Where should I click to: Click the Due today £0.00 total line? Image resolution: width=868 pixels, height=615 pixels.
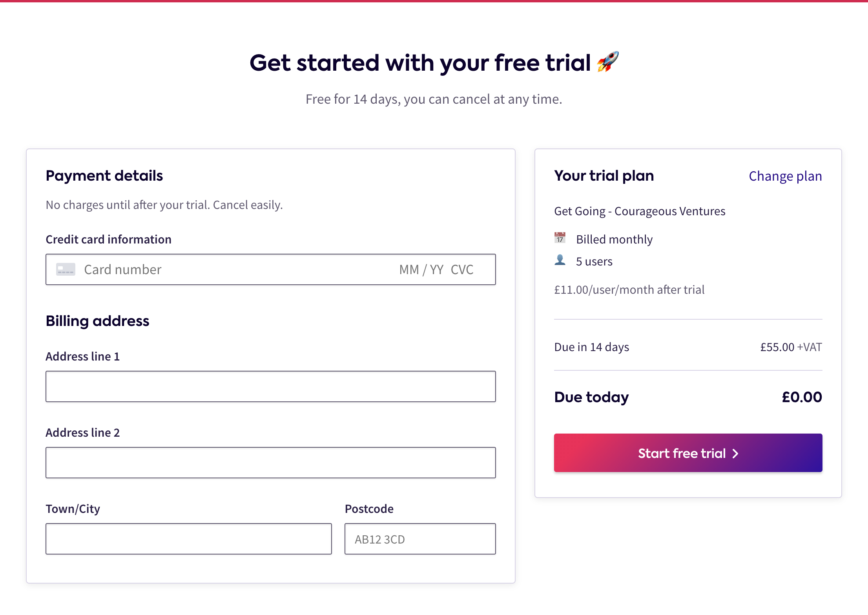tap(591, 397)
